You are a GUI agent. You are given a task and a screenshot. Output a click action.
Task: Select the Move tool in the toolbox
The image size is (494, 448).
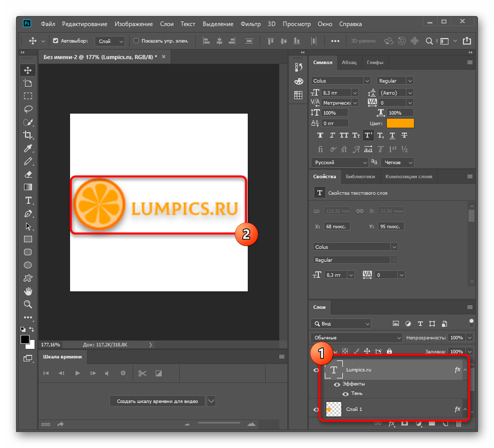tap(28, 70)
